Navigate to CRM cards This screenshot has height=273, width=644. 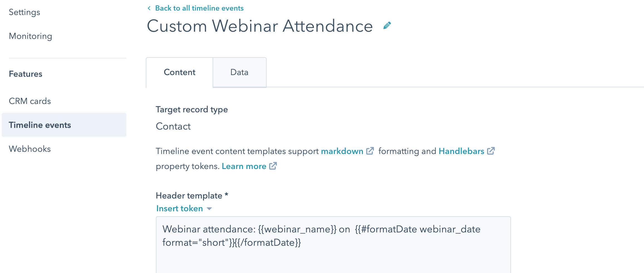coord(30,101)
